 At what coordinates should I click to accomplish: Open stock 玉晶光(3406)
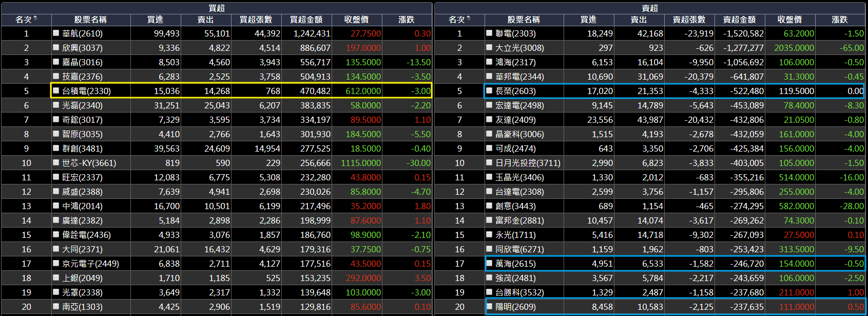click(519, 177)
